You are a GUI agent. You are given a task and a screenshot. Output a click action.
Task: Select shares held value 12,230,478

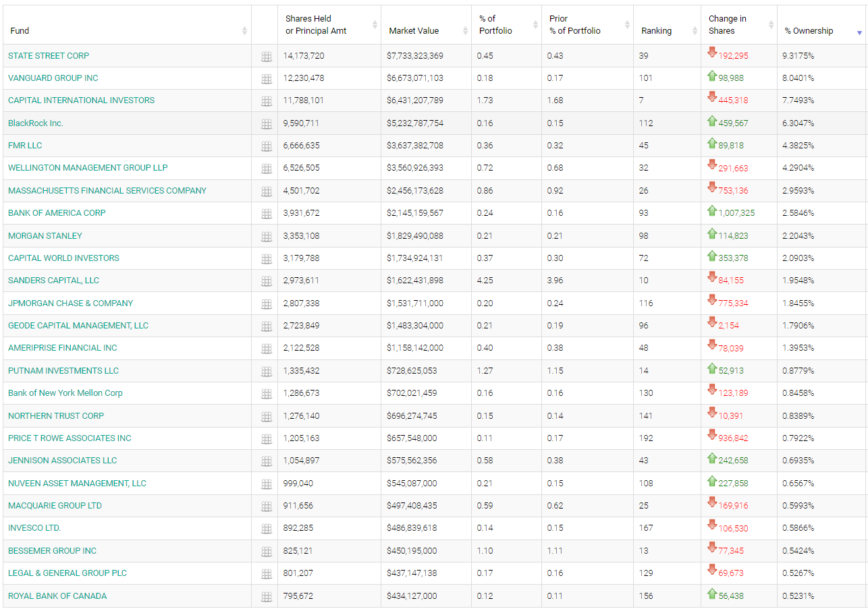(x=304, y=78)
